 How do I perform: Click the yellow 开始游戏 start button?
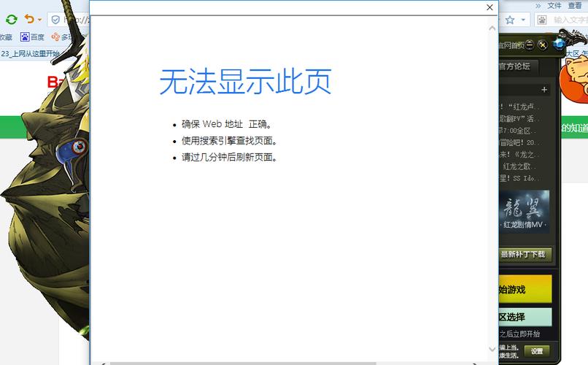pyautogui.click(x=525, y=289)
